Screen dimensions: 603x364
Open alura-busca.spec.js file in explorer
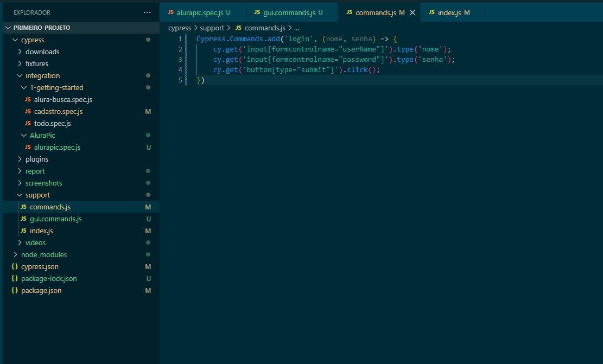click(x=63, y=99)
